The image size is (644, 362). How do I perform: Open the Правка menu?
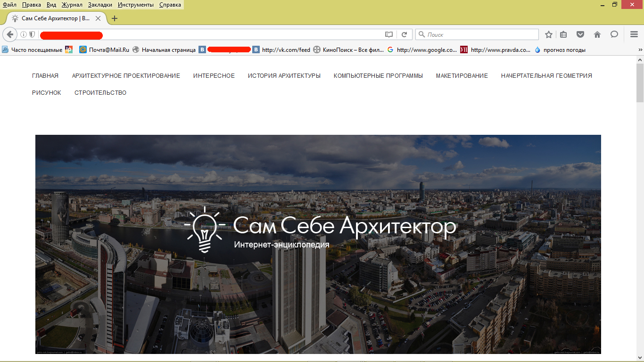pyautogui.click(x=32, y=5)
